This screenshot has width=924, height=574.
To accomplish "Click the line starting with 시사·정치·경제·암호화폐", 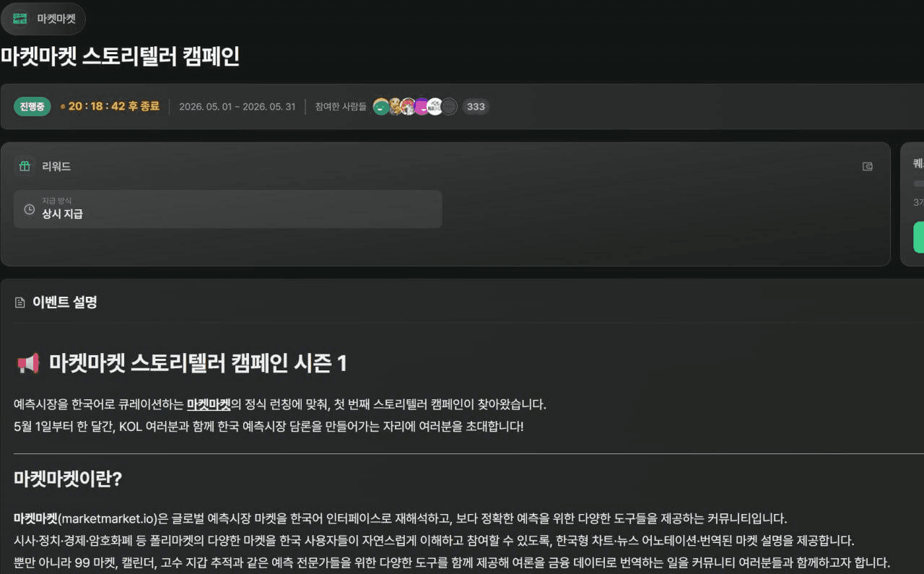I will (x=434, y=541).
